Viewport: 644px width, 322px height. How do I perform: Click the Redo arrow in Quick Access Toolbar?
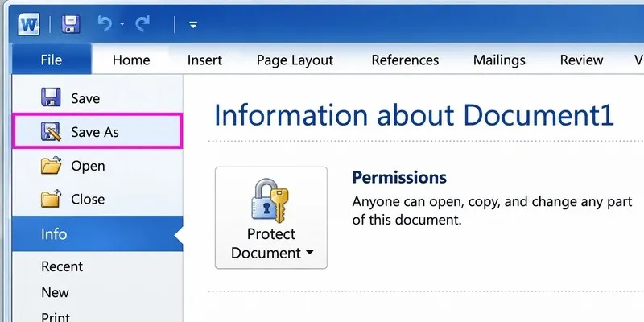pyautogui.click(x=142, y=24)
